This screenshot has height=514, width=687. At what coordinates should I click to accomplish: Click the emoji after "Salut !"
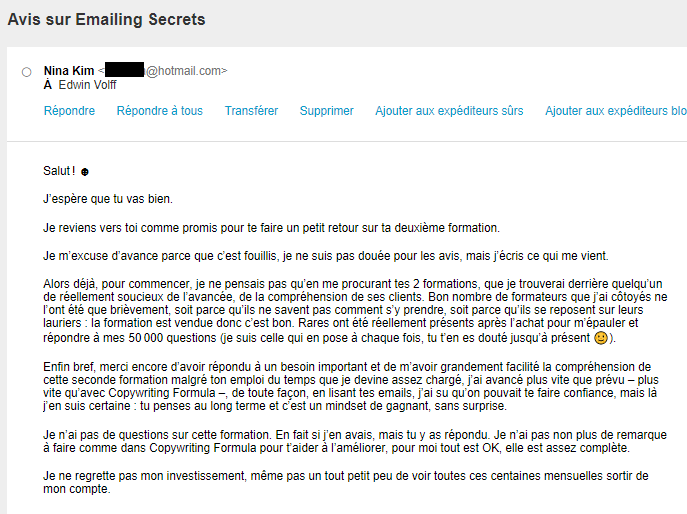click(84, 172)
